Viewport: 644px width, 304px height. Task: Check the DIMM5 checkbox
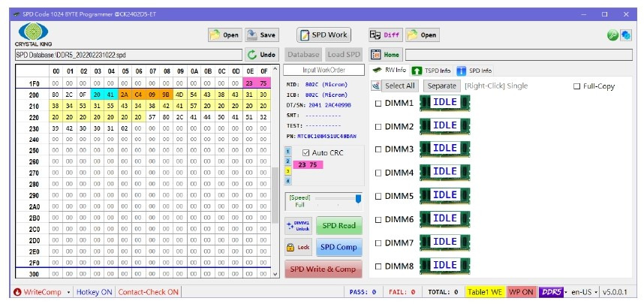pyautogui.click(x=378, y=197)
